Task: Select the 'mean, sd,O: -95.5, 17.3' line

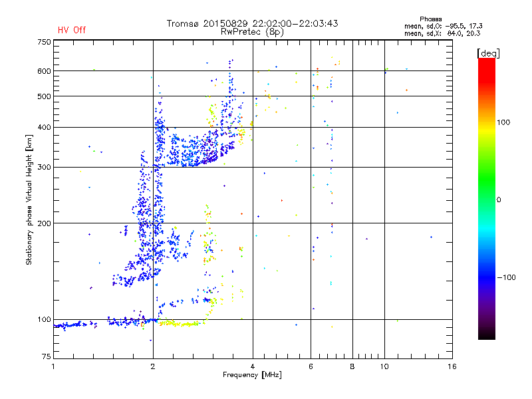Action: (x=443, y=26)
